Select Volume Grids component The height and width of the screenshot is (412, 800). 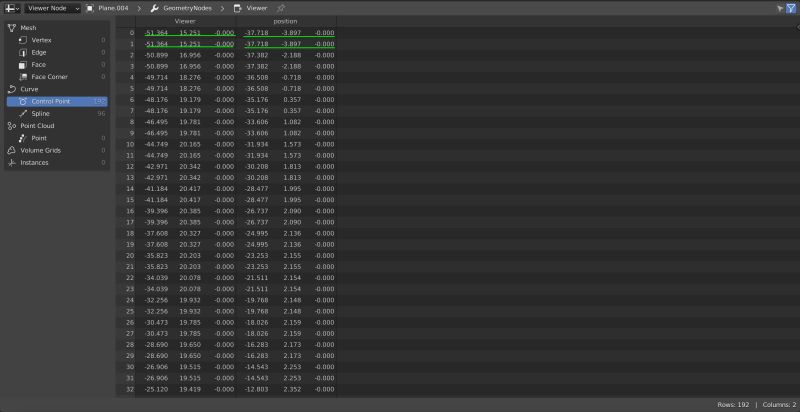coord(57,150)
